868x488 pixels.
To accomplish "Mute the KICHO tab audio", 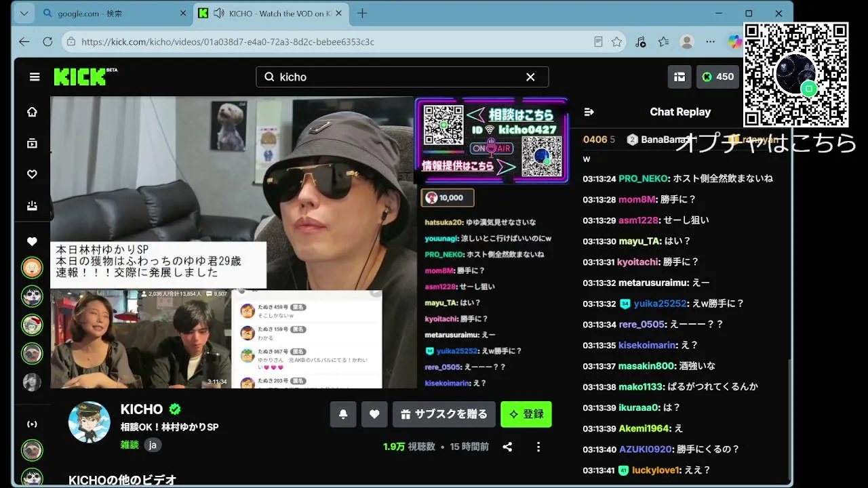I will coord(219,14).
